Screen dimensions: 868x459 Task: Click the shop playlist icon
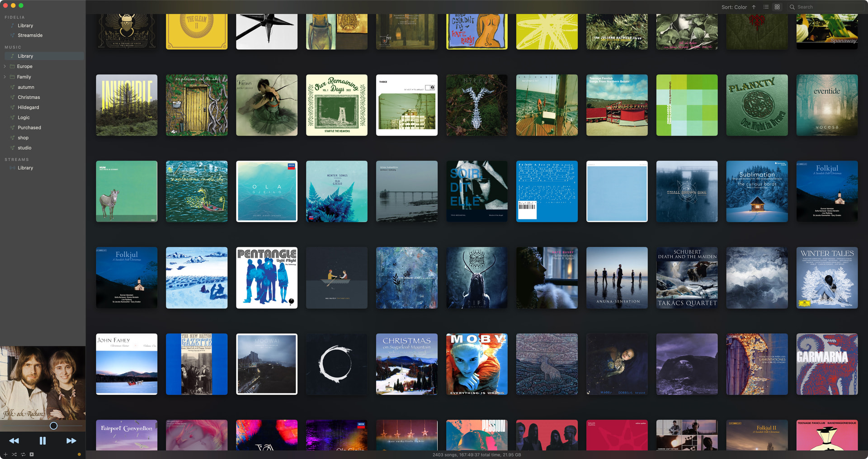pos(13,138)
